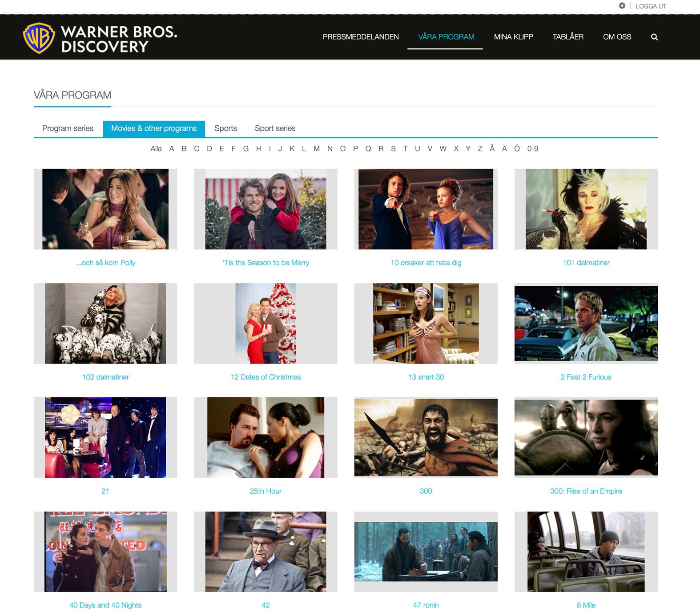
Task: Filter programs by letter S
Action: point(393,149)
